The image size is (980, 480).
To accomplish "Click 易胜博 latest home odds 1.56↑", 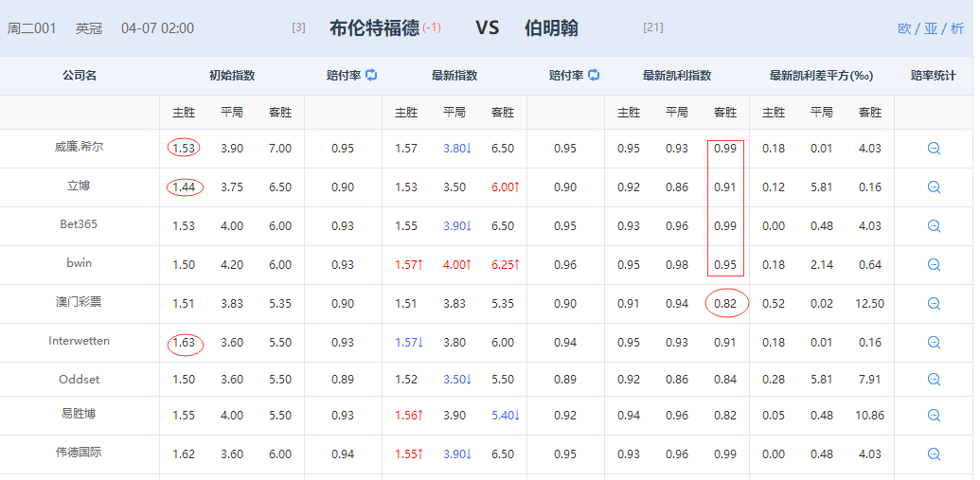I will (409, 415).
